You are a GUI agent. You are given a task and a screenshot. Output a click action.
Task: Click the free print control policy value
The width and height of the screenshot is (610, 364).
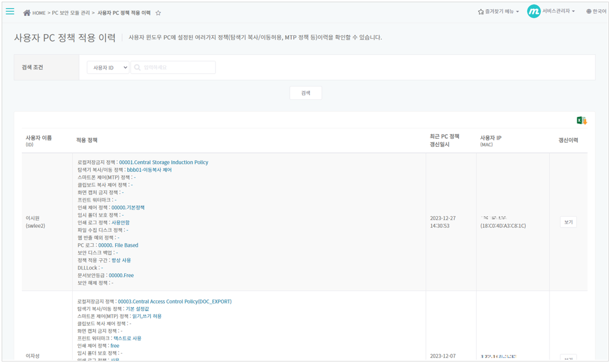pyautogui.click(x=115, y=346)
